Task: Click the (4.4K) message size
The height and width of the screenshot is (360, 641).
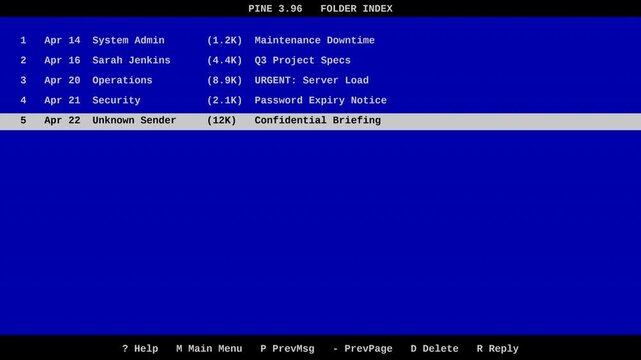Action: (x=224, y=60)
